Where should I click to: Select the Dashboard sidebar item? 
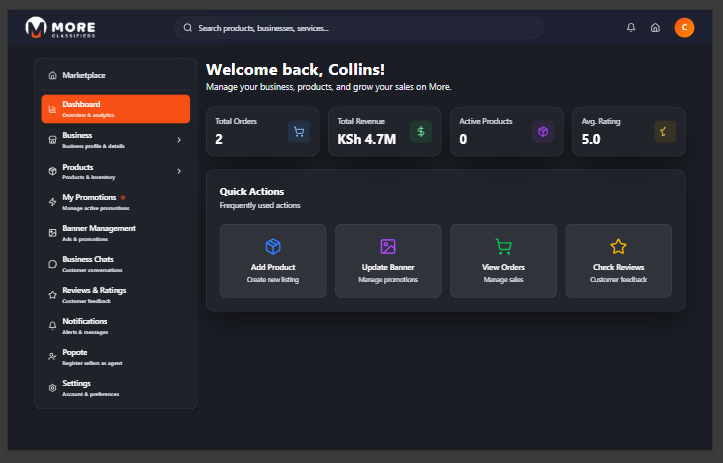(115, 108)
